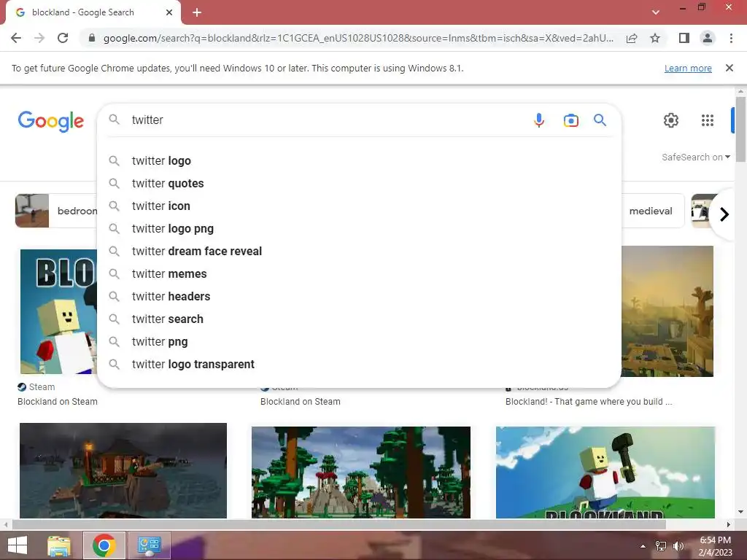This screenshot has width=747, height=560.
Task: Click Blockland on Steam caption under first image
Action: coord(58,402)
